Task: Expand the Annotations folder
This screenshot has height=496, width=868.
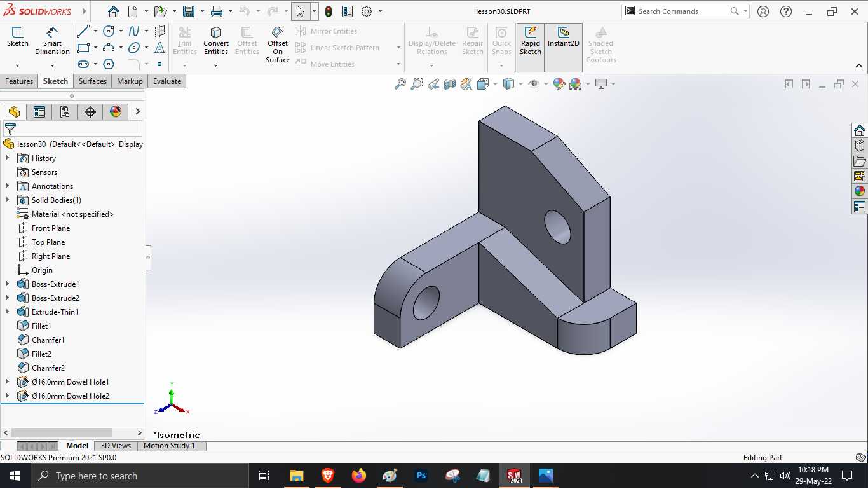Action: click(8, 186)
